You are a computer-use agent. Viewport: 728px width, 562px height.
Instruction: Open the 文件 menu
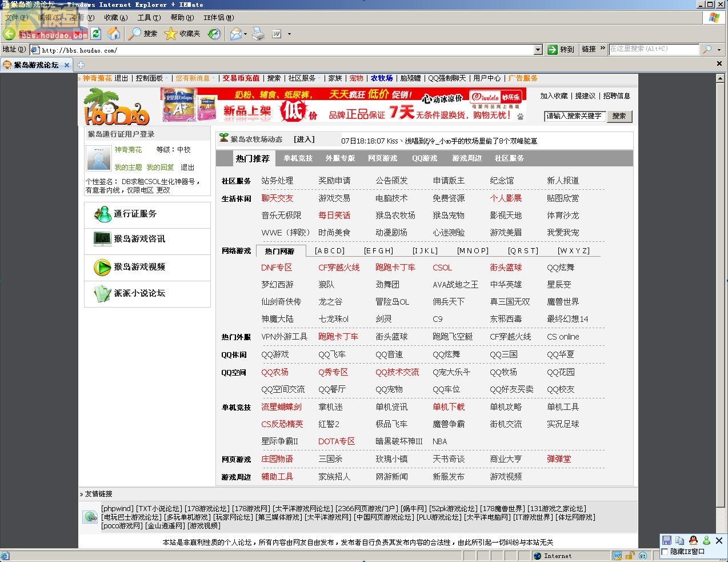point(16,18)
